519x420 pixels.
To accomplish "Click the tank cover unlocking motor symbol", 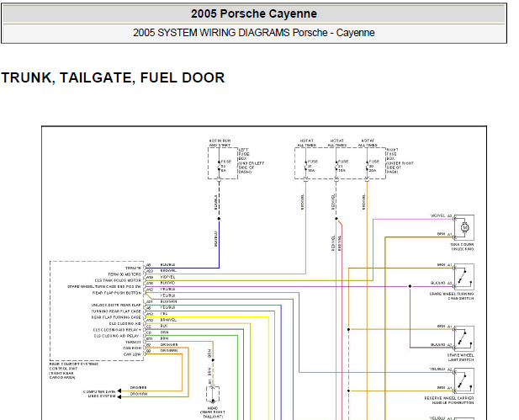I will pyautogui.click(x=464, y=227).
